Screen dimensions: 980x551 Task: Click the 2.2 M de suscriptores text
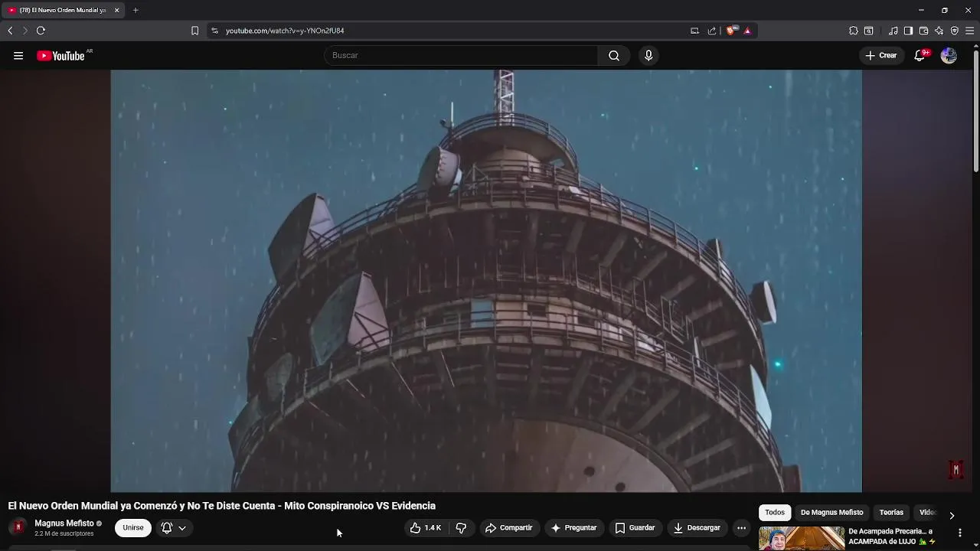[x=64, y=533]
